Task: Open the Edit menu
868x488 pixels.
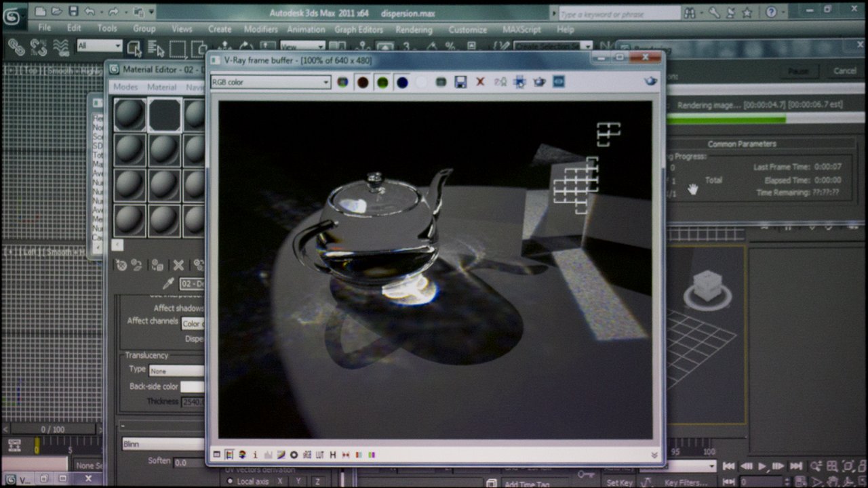Action: pyautogui.click(x=74, y=28)
